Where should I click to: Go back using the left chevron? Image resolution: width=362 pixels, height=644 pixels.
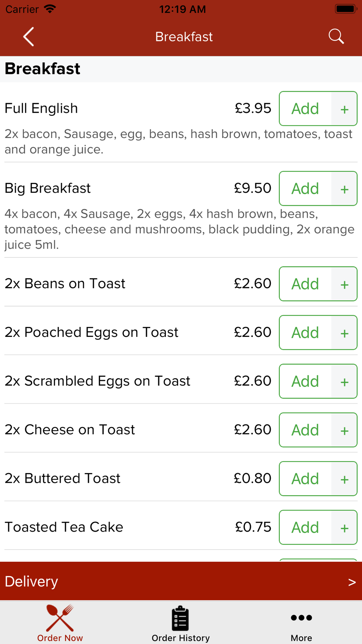click(29, 37)
